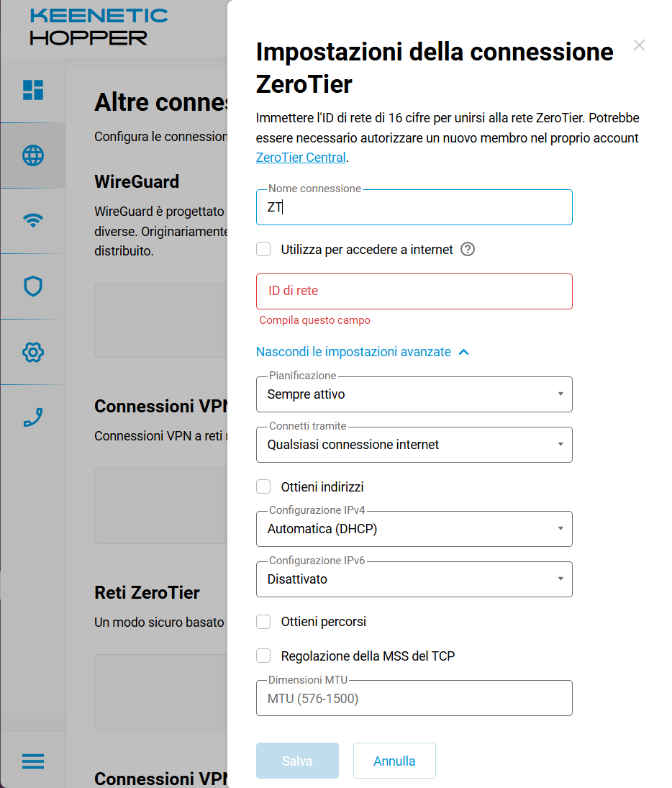Click the Annulla button

click(x=394, y=761)
